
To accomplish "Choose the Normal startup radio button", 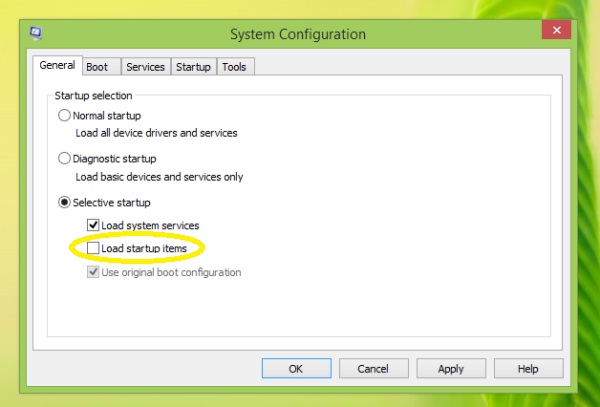I will 65,116.
